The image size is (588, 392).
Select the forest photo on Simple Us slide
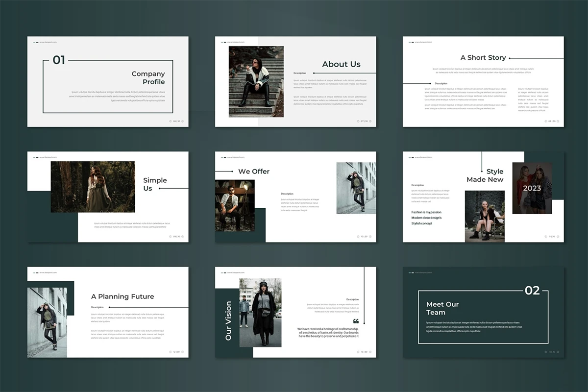tap(93, 187)
